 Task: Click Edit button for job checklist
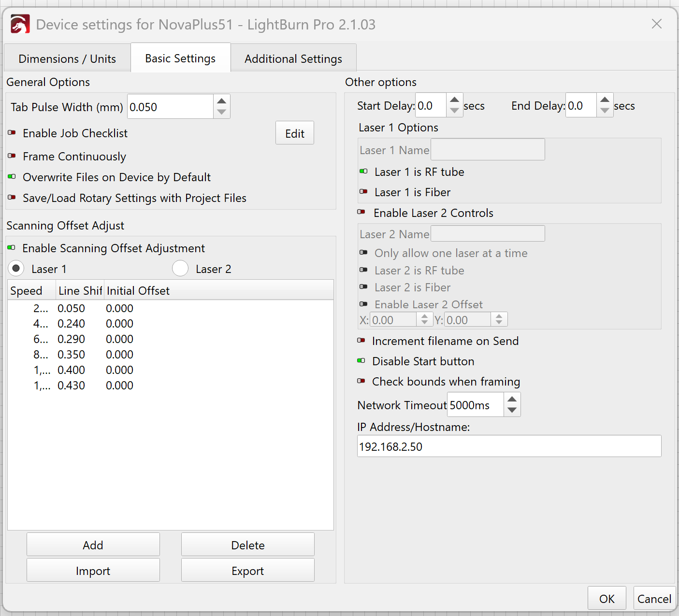(295, 133)
